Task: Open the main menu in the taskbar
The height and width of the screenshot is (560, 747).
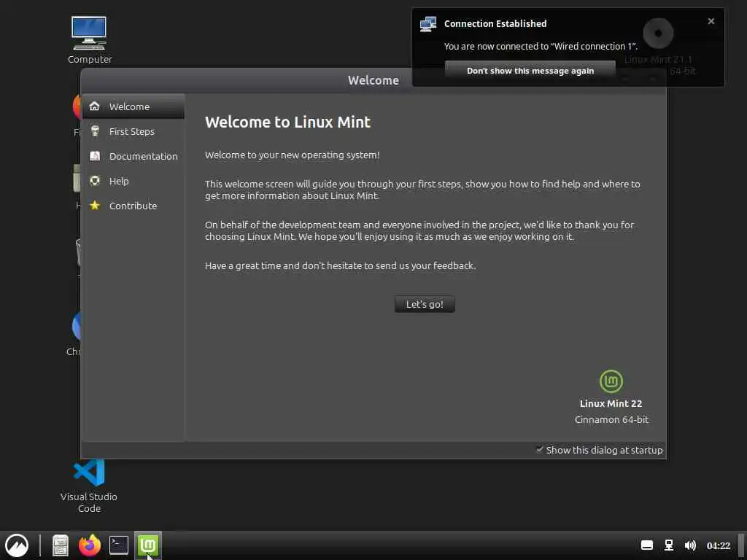Action: coord(18,545)
